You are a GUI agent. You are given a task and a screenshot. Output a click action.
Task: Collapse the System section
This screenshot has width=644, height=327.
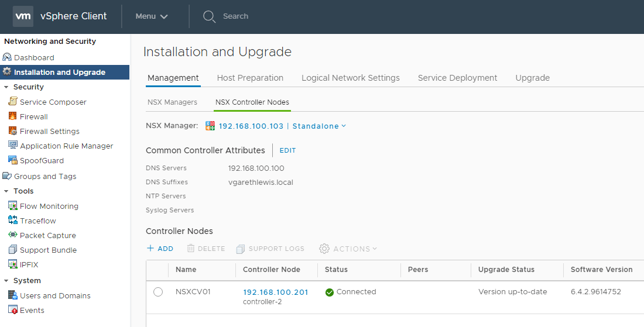point(6,281)
